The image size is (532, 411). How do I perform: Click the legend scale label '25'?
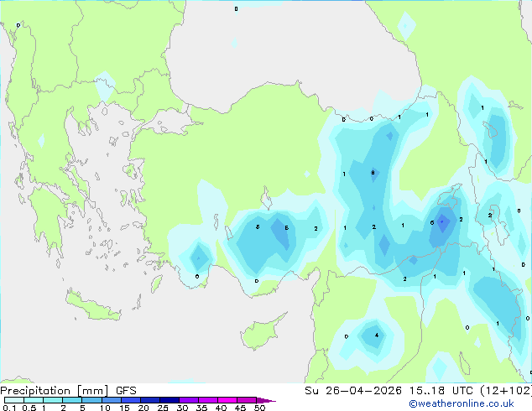(x=163, y=408)
